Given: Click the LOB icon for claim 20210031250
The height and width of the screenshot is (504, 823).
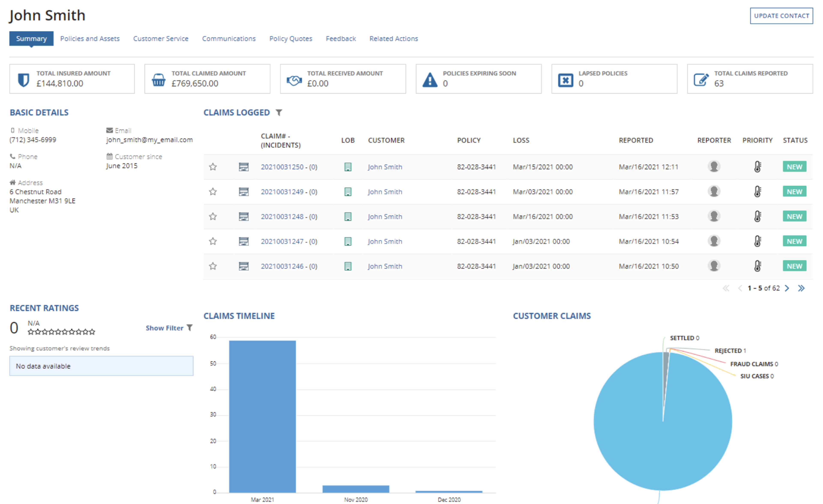Looking at the screenshot, I should pyautogui.click(x=348, y=167).
